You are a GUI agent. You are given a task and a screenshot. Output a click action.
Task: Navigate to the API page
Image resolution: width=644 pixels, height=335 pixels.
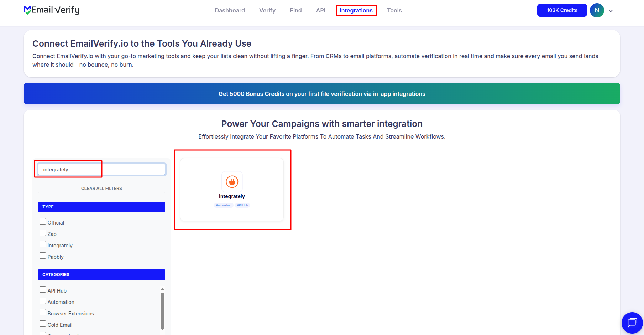(x=321, y=10)
